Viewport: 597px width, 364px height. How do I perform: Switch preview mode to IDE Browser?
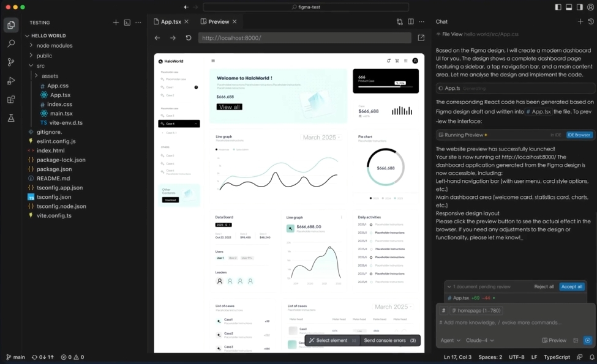coord(579,135)
